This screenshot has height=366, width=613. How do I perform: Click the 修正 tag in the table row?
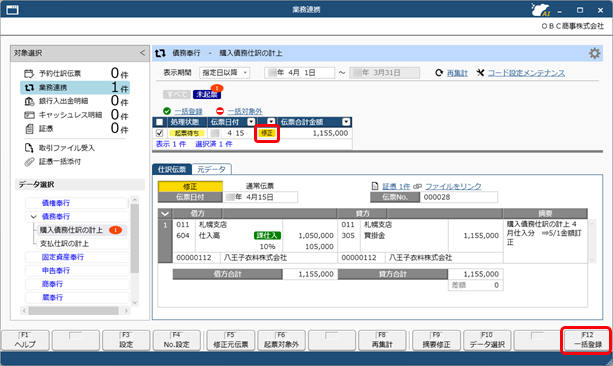267,133
